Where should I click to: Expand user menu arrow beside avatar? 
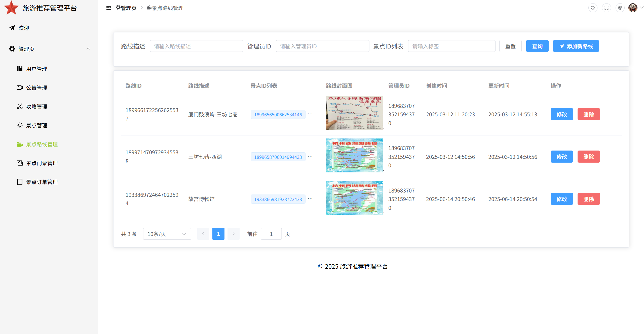[x=641, y=8]
